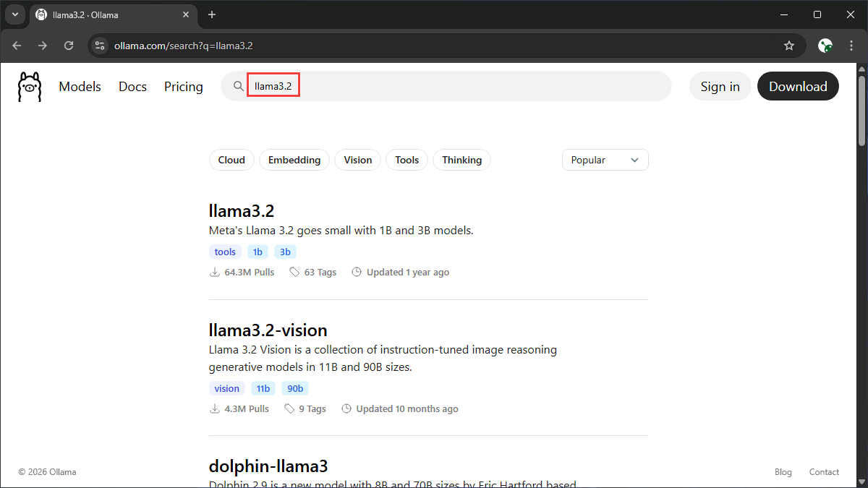Click the vision tag on llama3.2-vision
Image resolution: width=868 pixels, height=488 pixels.
pos(226,388)
